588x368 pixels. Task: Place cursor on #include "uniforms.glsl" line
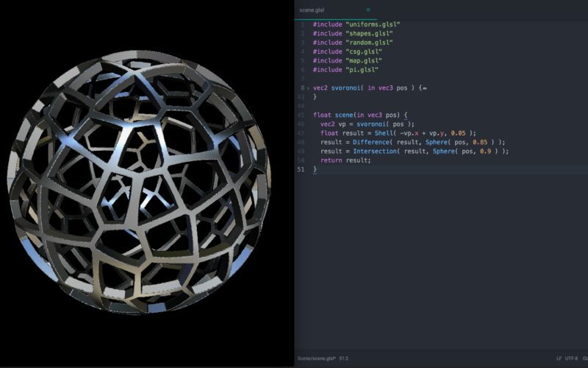(x=356, y=24)
